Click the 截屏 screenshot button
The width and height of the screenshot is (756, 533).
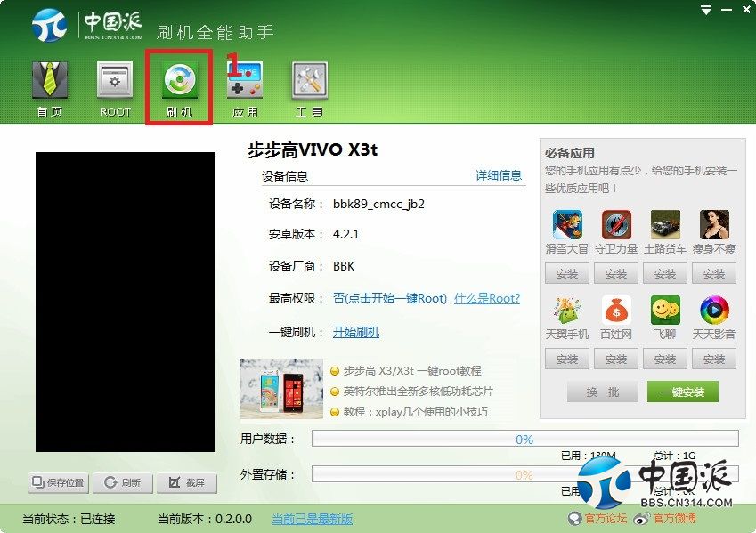pyautogui.click(x=187, y=482)
